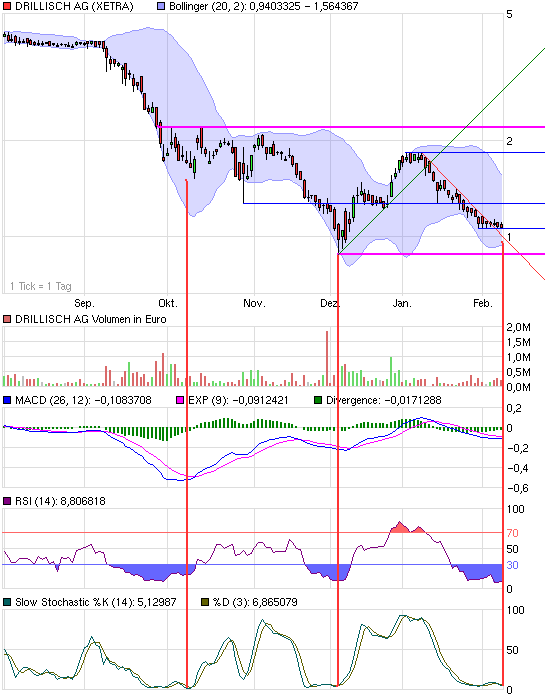545x698 pixels.
Task: Click the 1 Tick = 1 Tag note
Action: [x=41, y=286]
